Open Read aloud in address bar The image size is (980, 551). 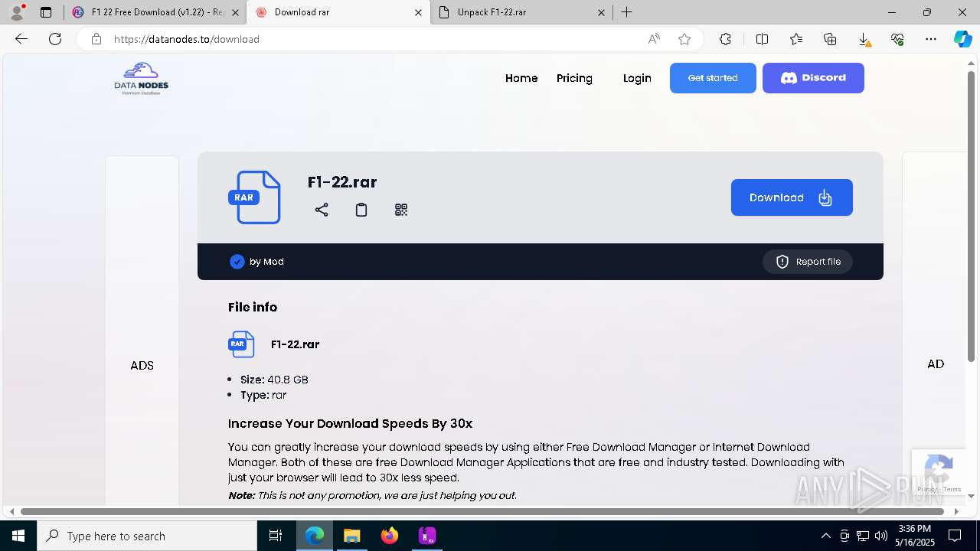(654, 39)
